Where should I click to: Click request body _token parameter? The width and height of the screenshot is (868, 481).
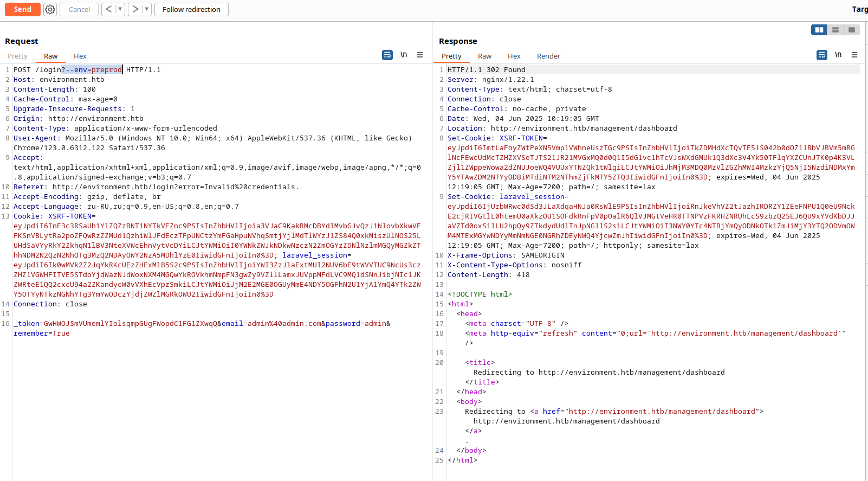pyautogui.click(x=116, y=323)
